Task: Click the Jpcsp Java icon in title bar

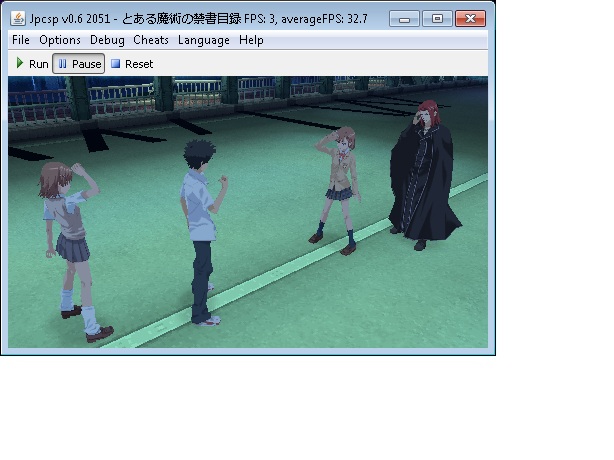Action: click(x=18, y=18)
